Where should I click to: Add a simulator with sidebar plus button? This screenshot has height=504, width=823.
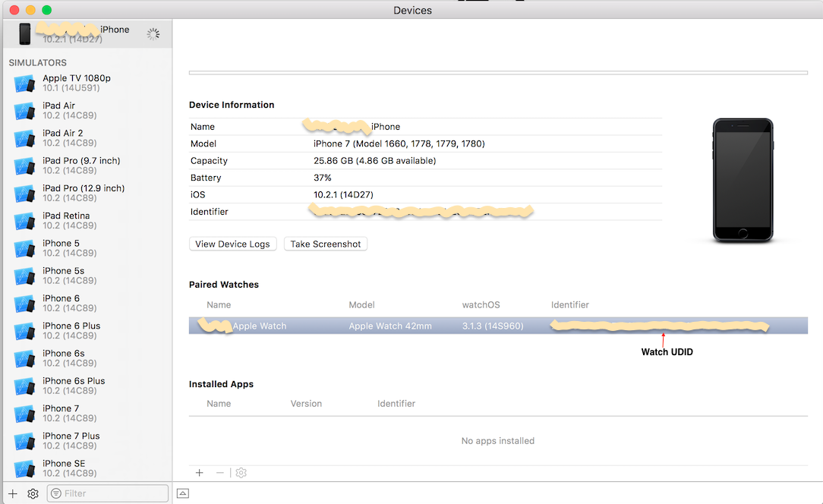[x=13, y=493]
